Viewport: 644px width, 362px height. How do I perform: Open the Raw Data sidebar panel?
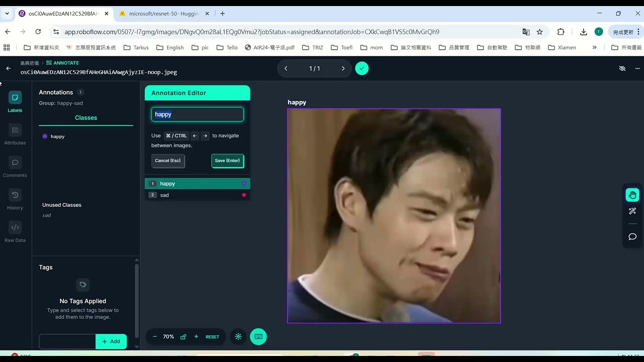(x=15, y=232)
